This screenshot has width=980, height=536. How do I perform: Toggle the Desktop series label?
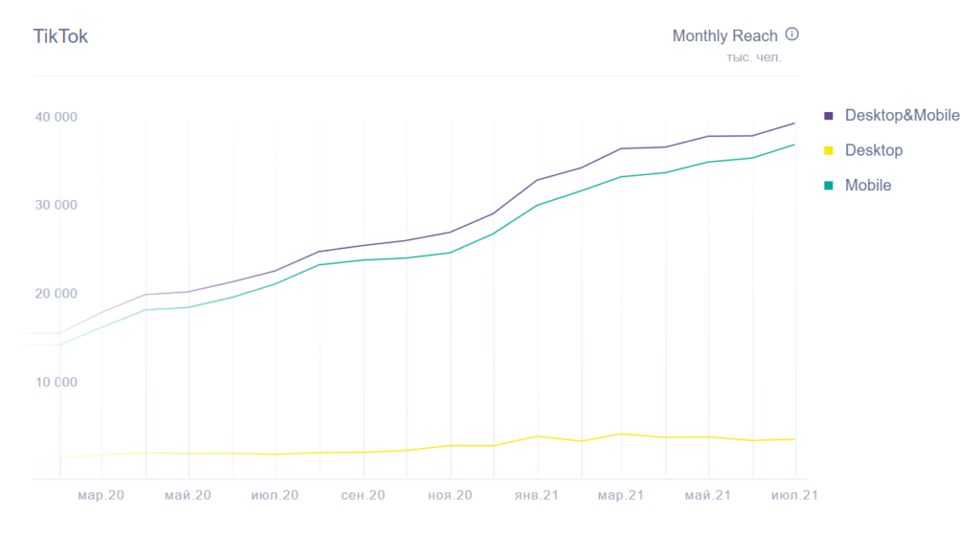[x=873, y=150]
